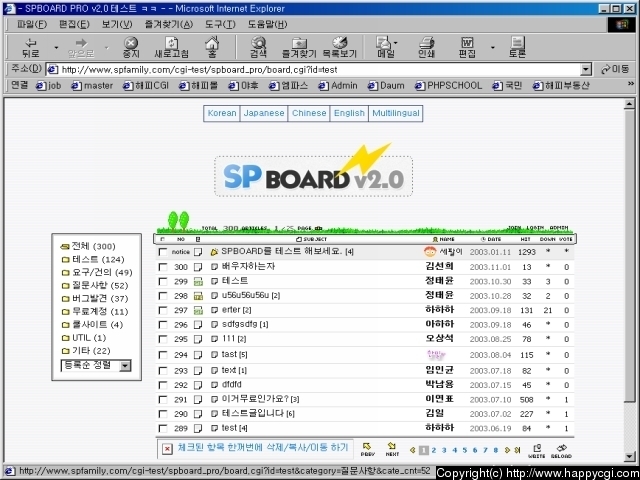The width and height of the screenshot is (640, 480).
Task: Click the WRITE post icon
Action: click(x=537, y=451)
